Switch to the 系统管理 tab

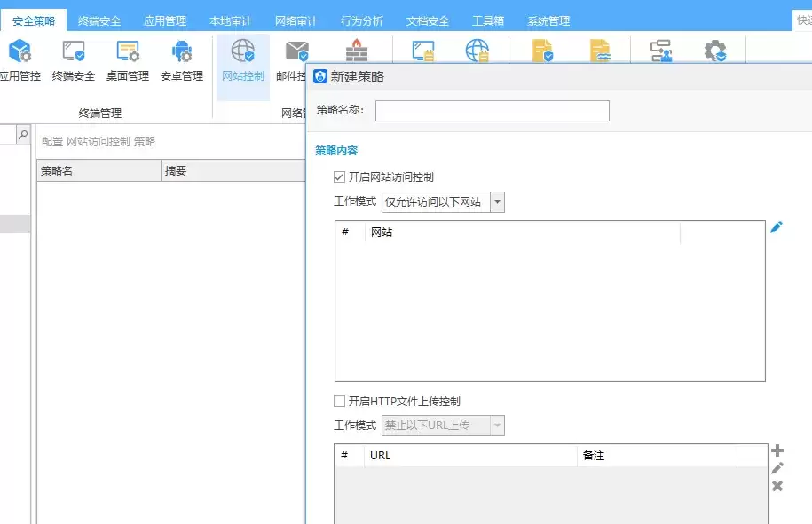(548, 20)
